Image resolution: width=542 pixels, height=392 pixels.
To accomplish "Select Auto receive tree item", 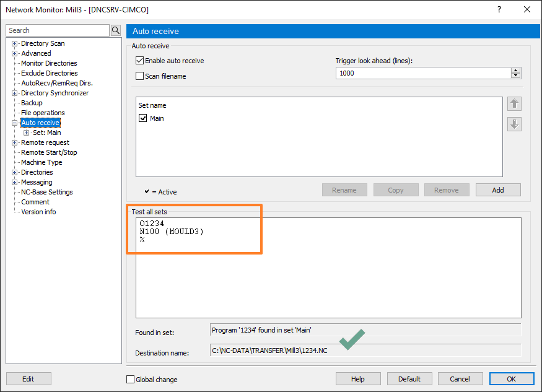I will pos(40,123).
